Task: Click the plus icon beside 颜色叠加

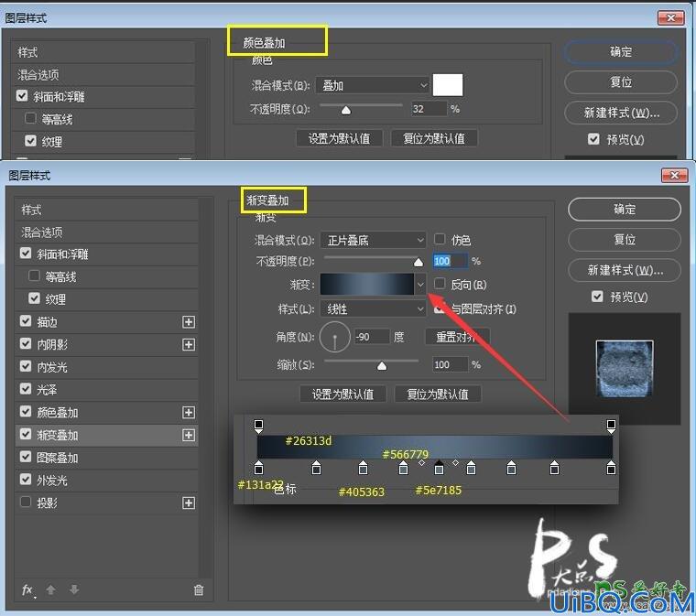Action: (x=189, y=413)
